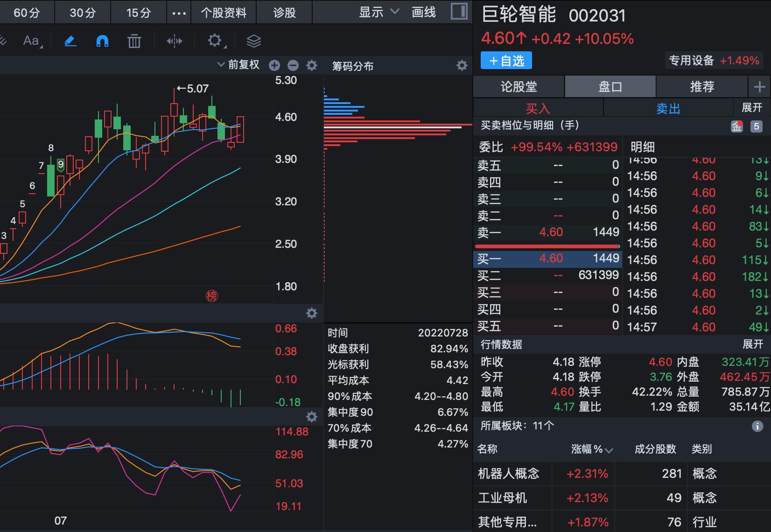Select the eraser drawing tool
771x532 pixels.
point(70,41)
